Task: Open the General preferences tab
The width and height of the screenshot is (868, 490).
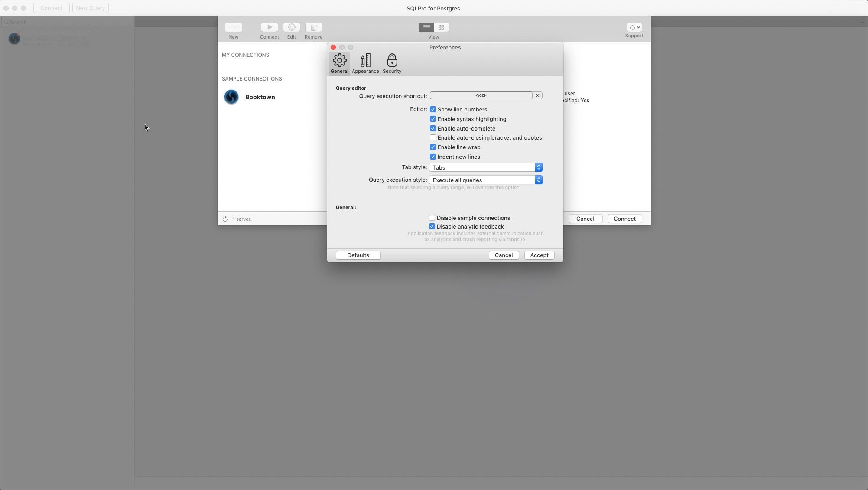Action: pyautogui.click(x=339, y=63)
